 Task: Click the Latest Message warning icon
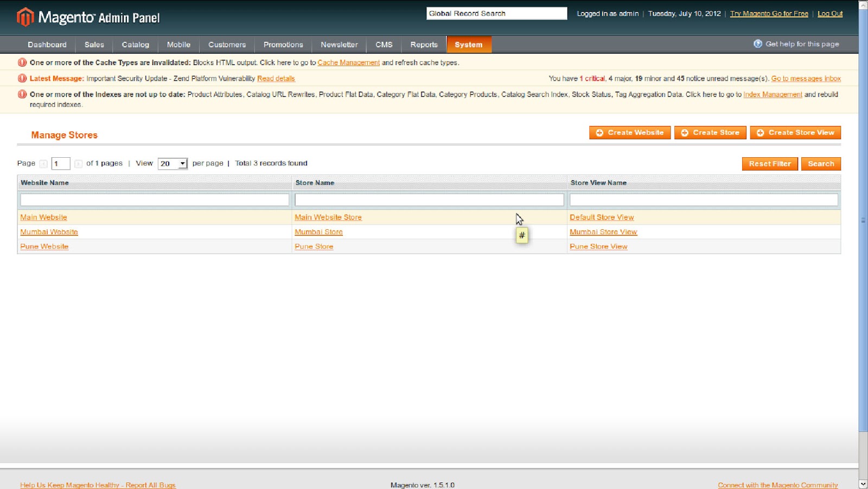click(22, 78)
